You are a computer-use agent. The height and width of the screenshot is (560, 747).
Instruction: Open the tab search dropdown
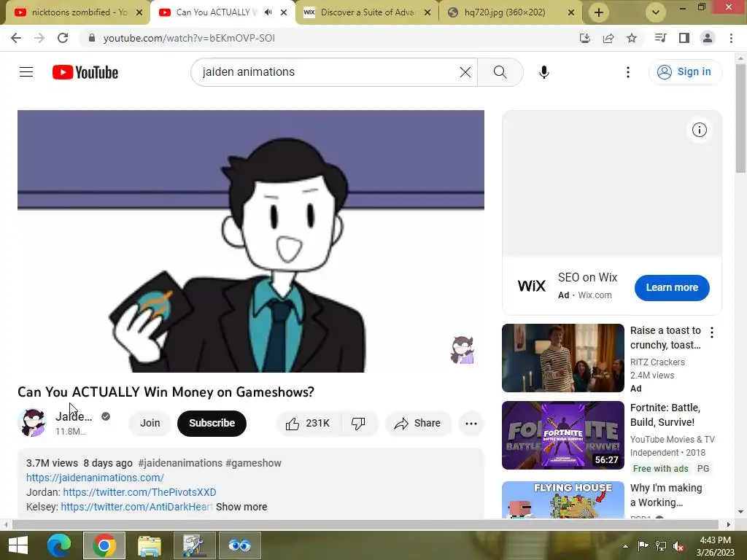point(656,13)
